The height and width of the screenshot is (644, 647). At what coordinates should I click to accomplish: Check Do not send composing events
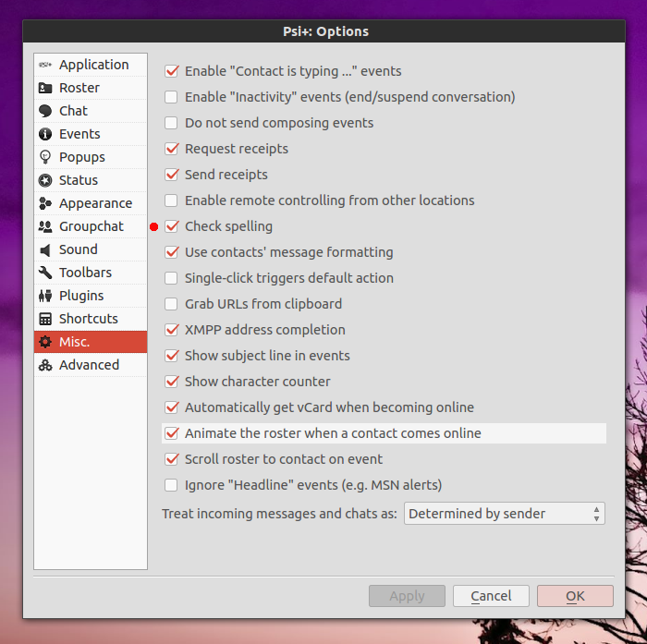(171, 123)
